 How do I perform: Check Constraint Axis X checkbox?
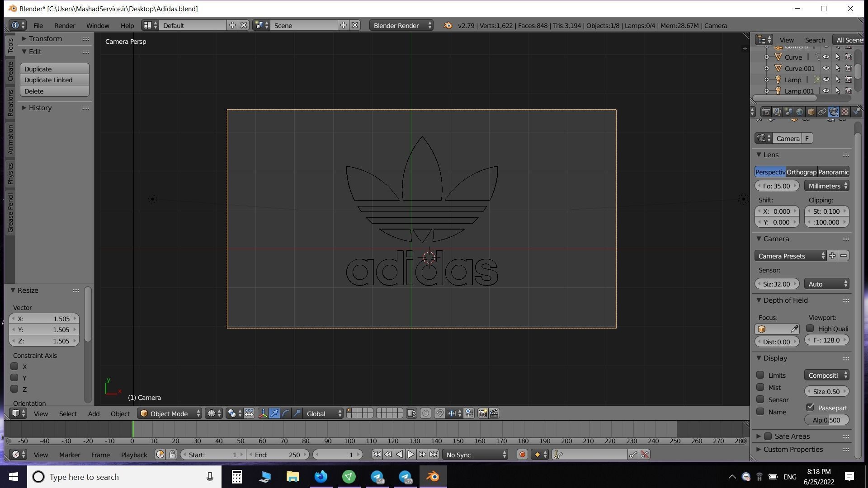(14, 366)
